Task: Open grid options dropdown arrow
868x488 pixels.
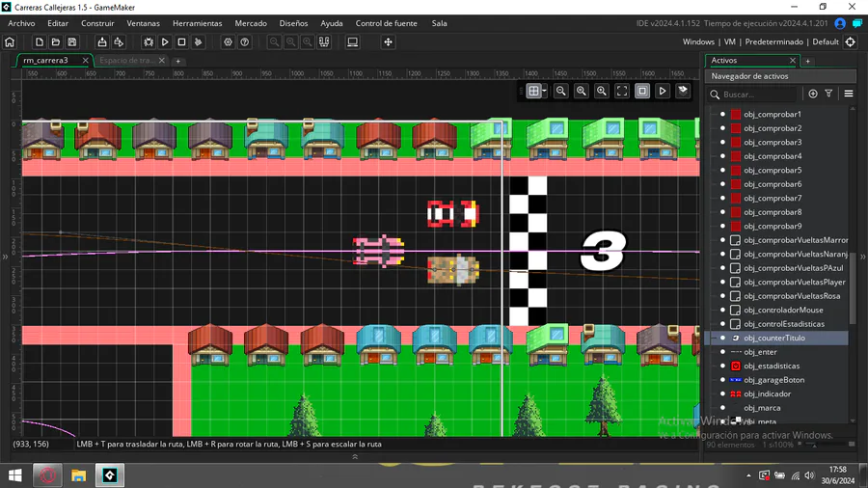Action: point(545,92)
